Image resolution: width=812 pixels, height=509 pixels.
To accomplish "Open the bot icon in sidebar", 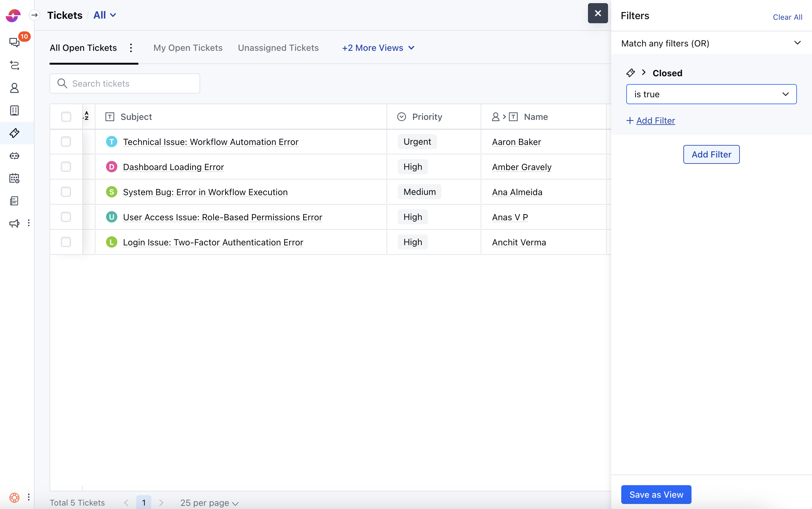I will pyautogui.click(x=14, y=156).
